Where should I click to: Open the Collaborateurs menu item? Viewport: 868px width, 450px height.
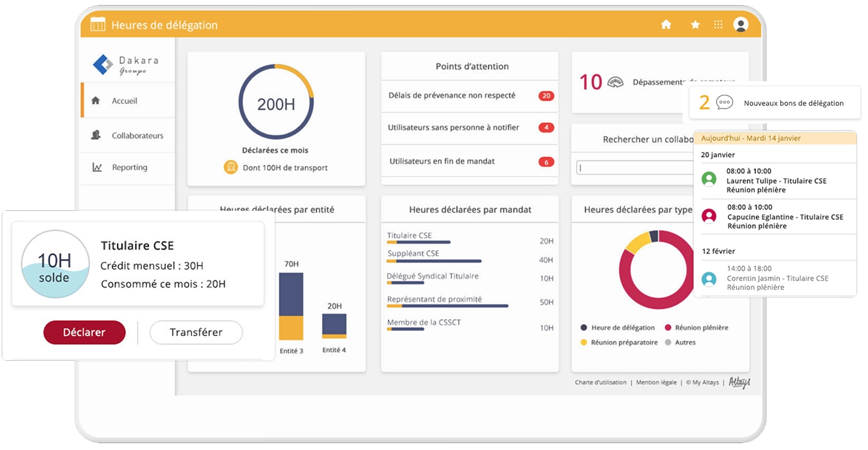[x=137, y=135]
